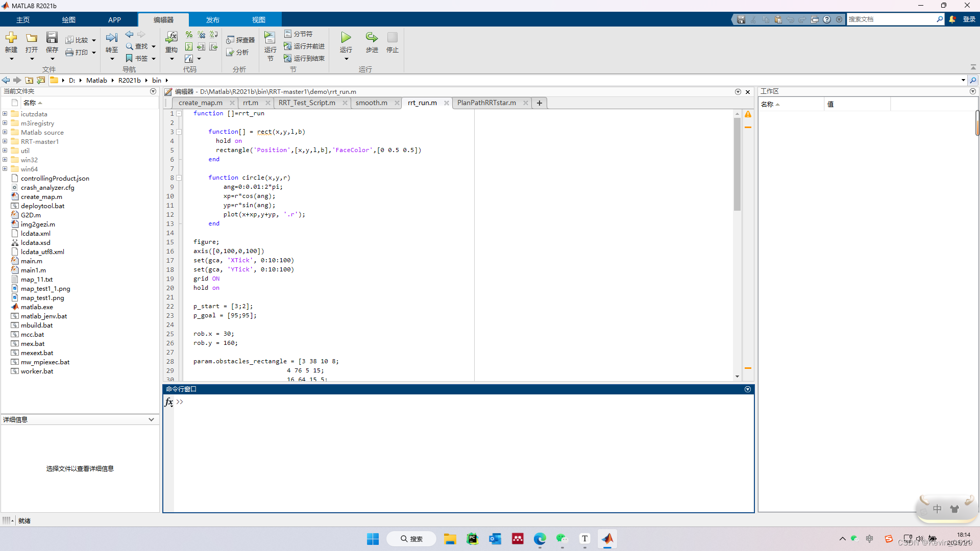The image size is (980, 551).
Task: Click the Open (打开) folder icon
Action: [32, 38]
